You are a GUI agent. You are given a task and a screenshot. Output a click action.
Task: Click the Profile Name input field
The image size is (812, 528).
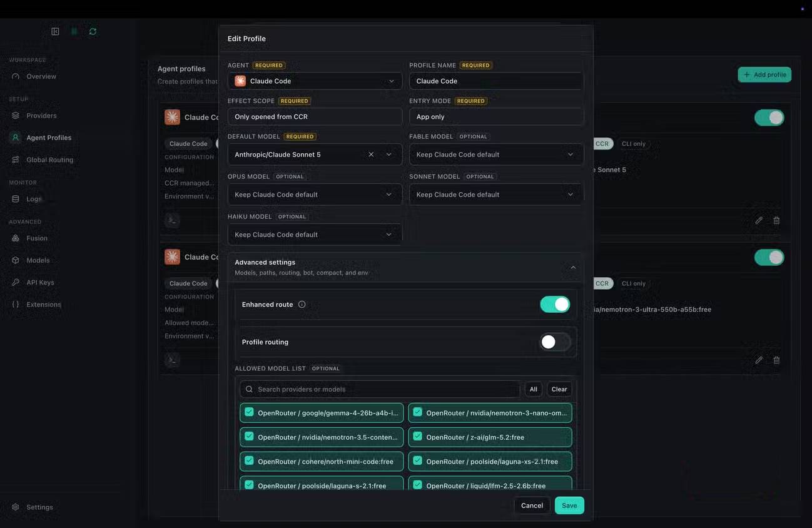pos(496,81)
